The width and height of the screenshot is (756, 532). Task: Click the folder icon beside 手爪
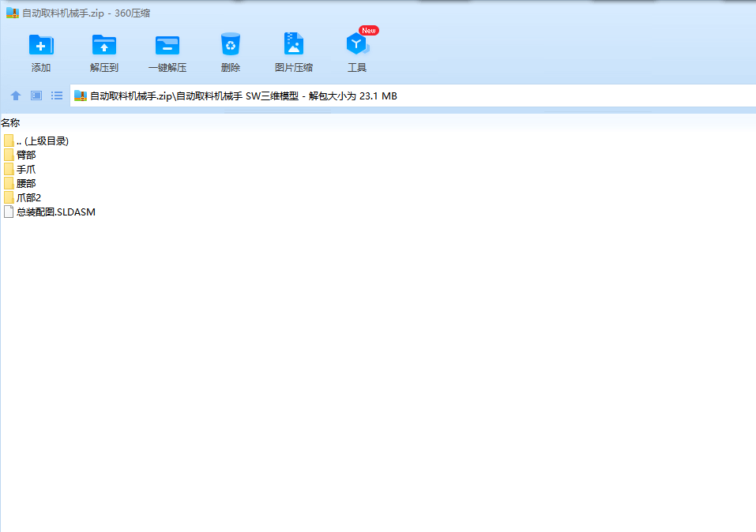click(9, 169)
